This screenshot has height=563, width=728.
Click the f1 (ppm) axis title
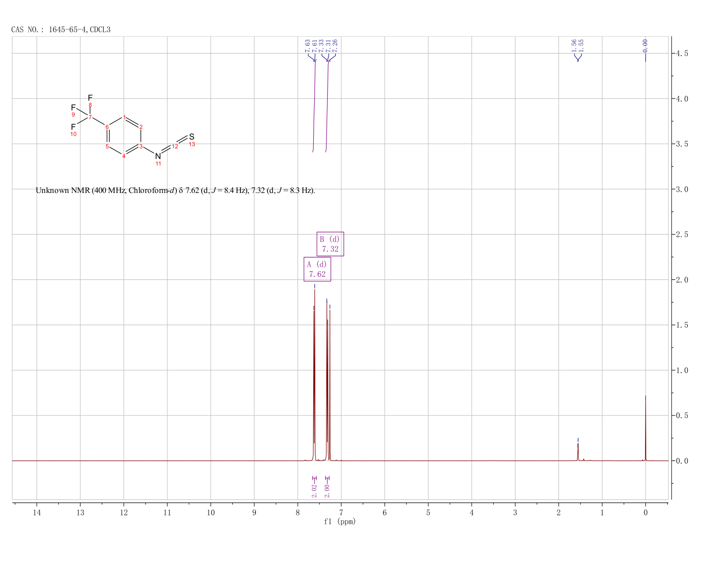point(340,521)
